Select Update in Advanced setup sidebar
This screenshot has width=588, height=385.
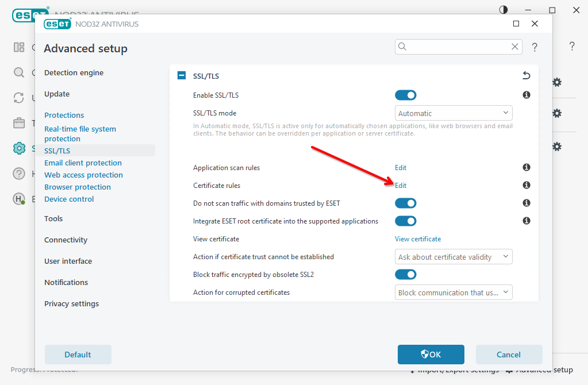pos(57,94)
